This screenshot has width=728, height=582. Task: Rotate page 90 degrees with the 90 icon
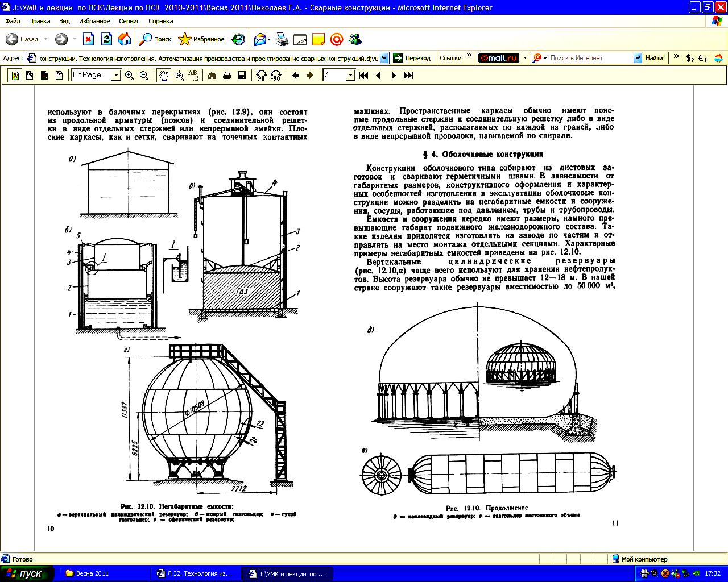pyautogui.click(x=262, y=75)
